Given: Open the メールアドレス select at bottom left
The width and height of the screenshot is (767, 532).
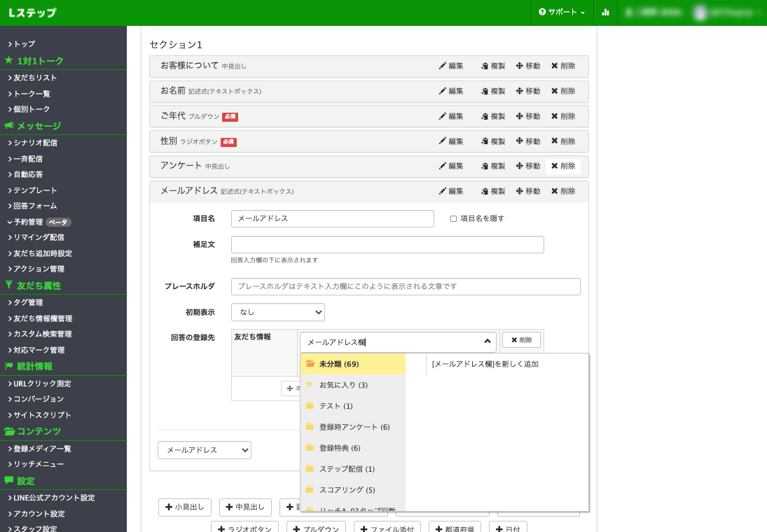Looking at the screenshot, I should click(204, 450).
